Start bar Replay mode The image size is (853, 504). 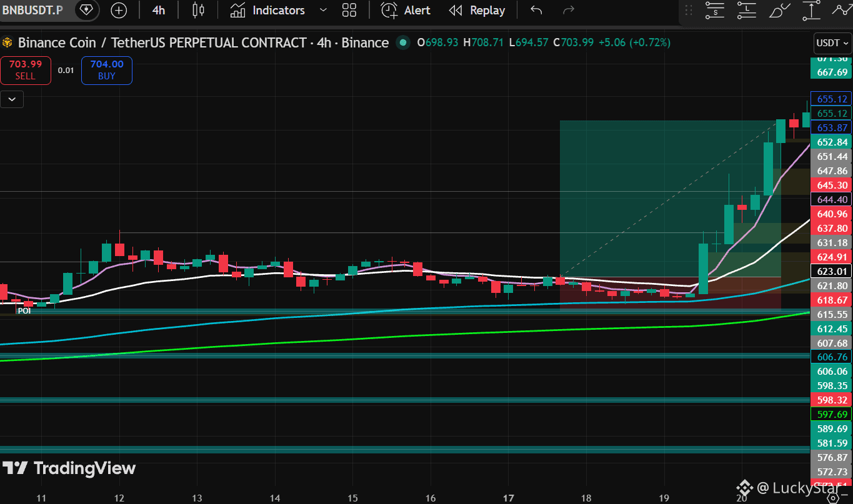(477, 10)
